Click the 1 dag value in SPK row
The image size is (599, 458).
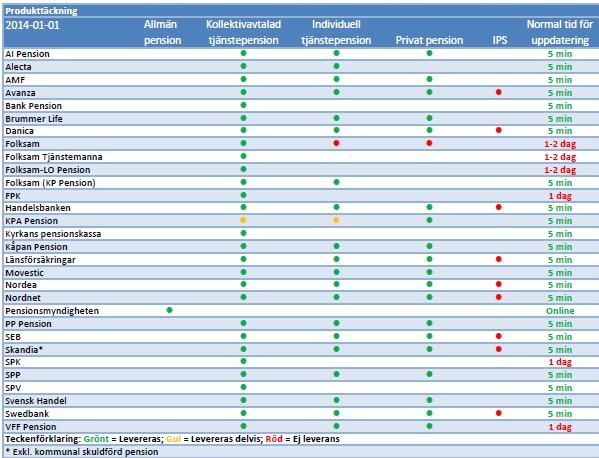[560, 362]
